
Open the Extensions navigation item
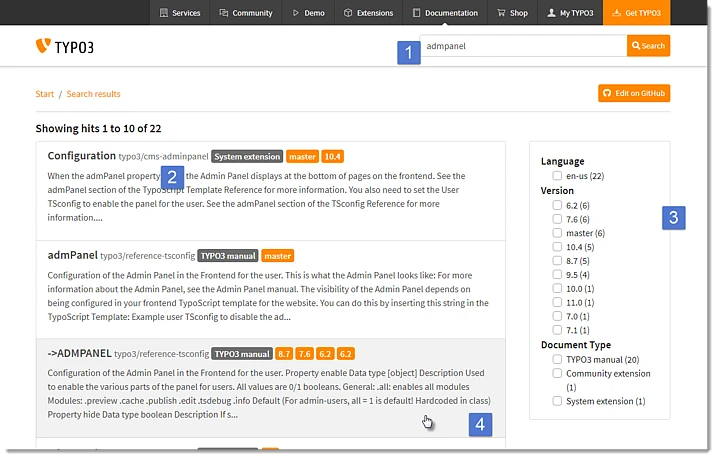[x=368, y=13]
